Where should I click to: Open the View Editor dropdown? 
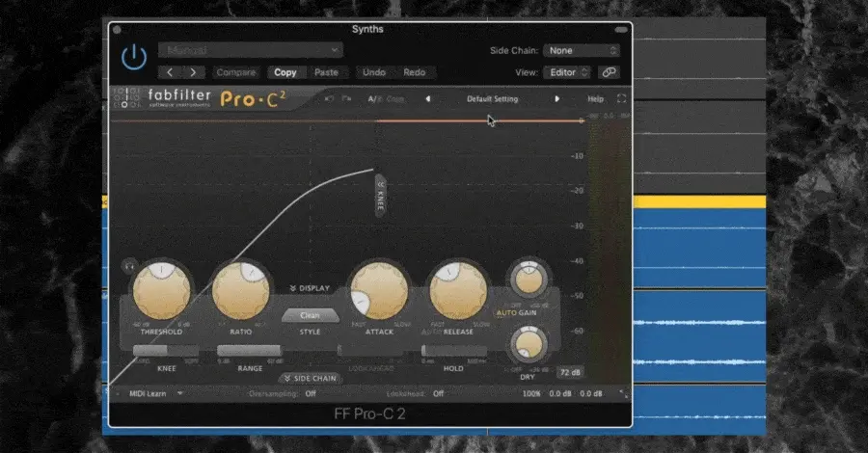(567, 72)
